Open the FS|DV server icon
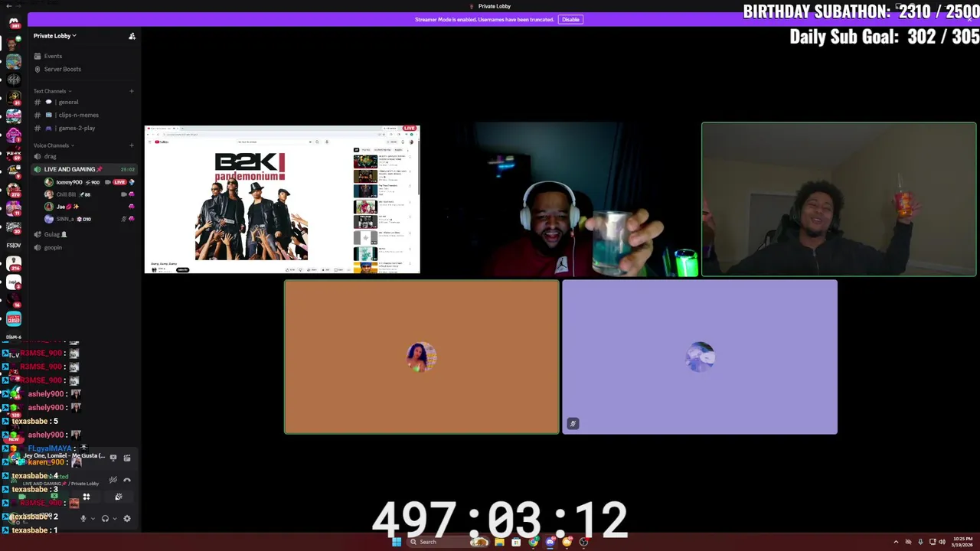 (14, 246)
